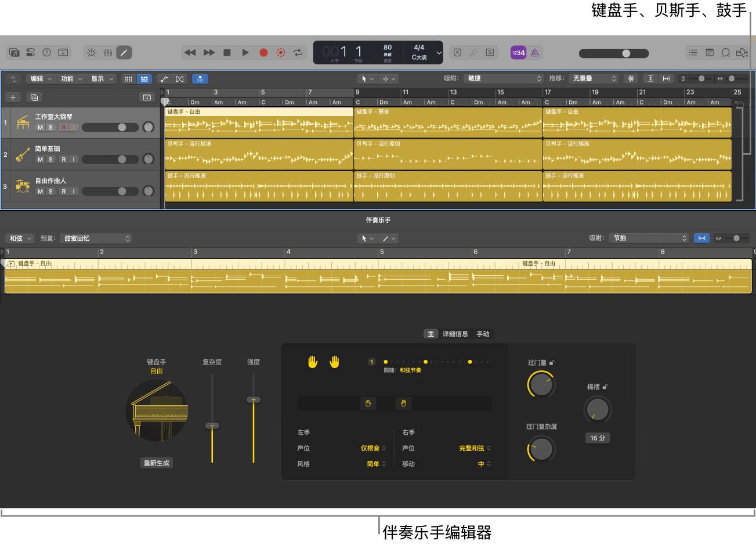756x545 pixels.
Task: Click the horizontal auto zoom icon
Action: (x=666, y=78)
